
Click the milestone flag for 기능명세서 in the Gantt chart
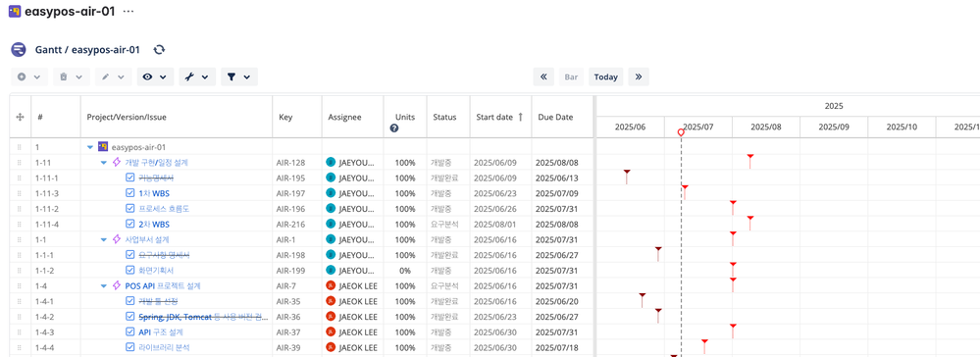click(x=626, y=176)
